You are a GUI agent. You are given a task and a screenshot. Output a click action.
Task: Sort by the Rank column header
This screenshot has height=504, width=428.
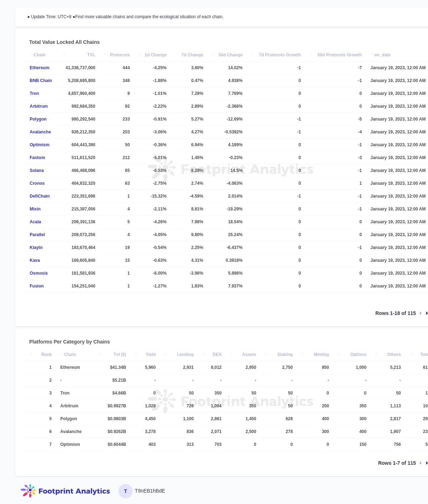[46, 355]
